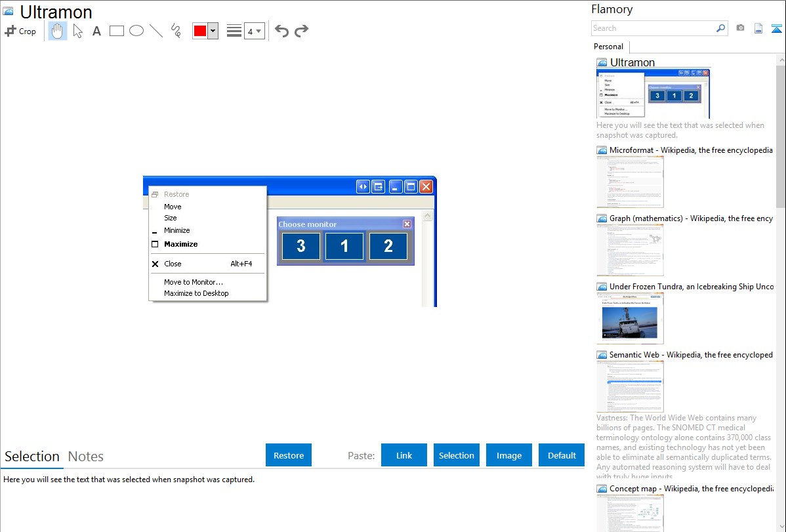Focus the Flamory search field
The width and height of the screenshot is (786, 532).
(653, 28)
